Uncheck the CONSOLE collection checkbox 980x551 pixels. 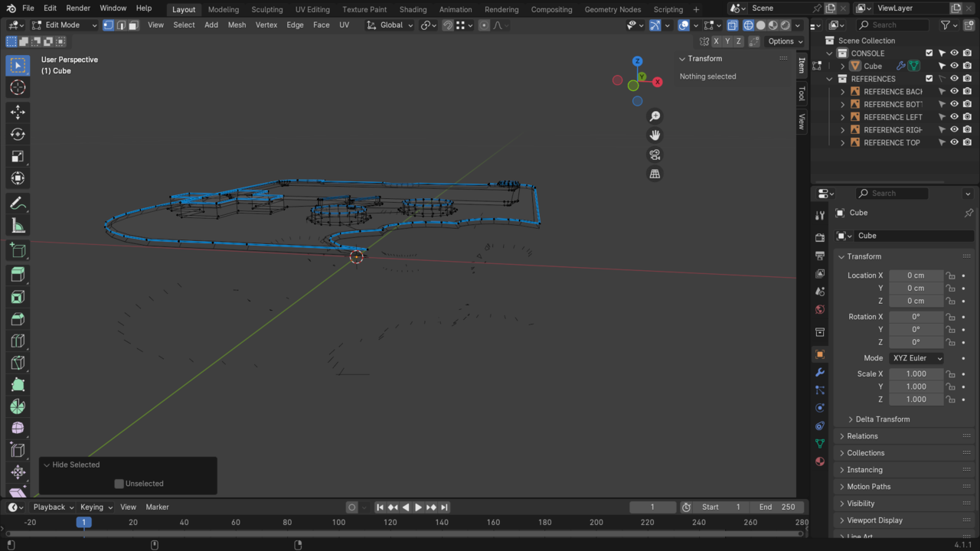pos(929,54)
